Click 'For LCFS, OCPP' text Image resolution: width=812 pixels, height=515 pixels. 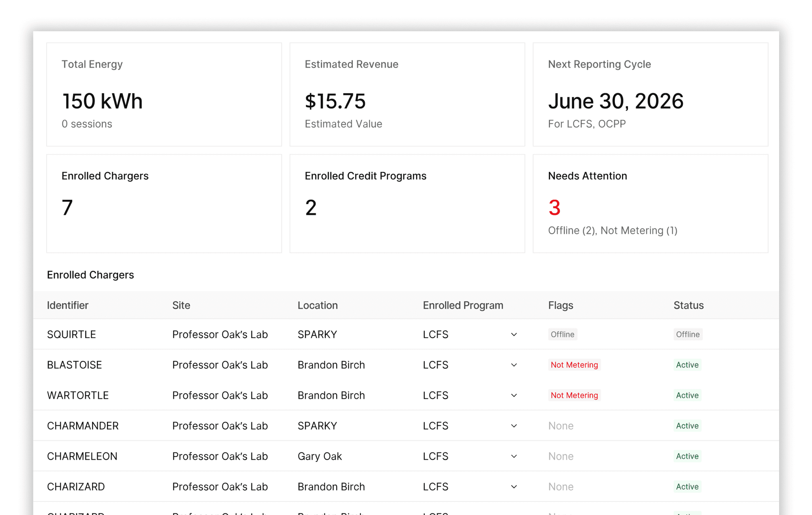click(x=587, y=124)
